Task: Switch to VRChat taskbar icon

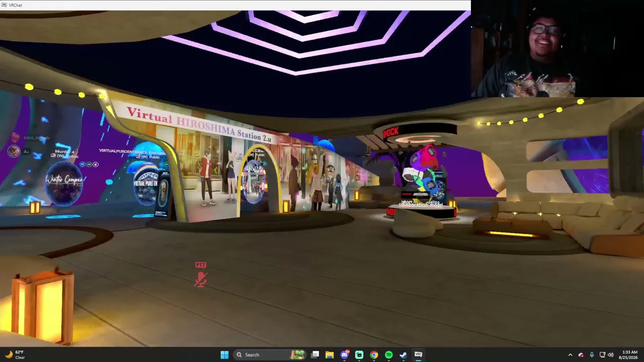Action: click(418, 354)
